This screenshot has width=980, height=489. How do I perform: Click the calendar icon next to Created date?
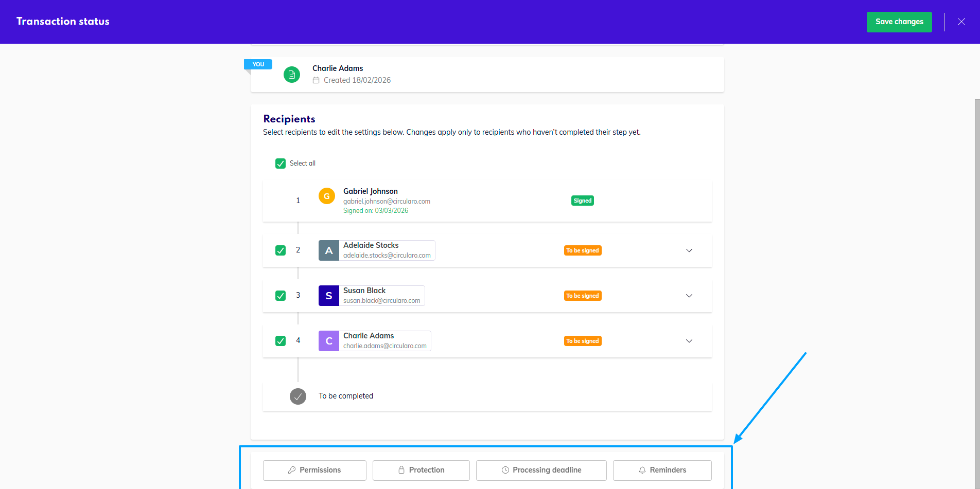316,80
